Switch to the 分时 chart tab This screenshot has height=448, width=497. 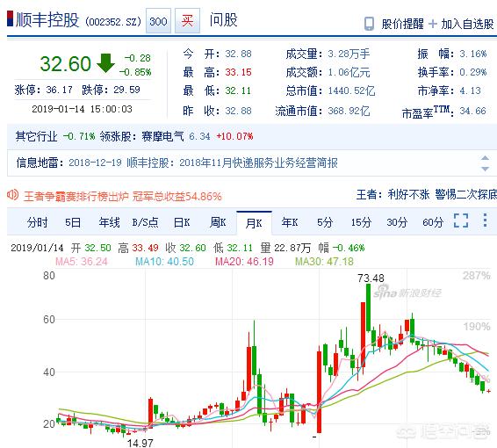37,222
